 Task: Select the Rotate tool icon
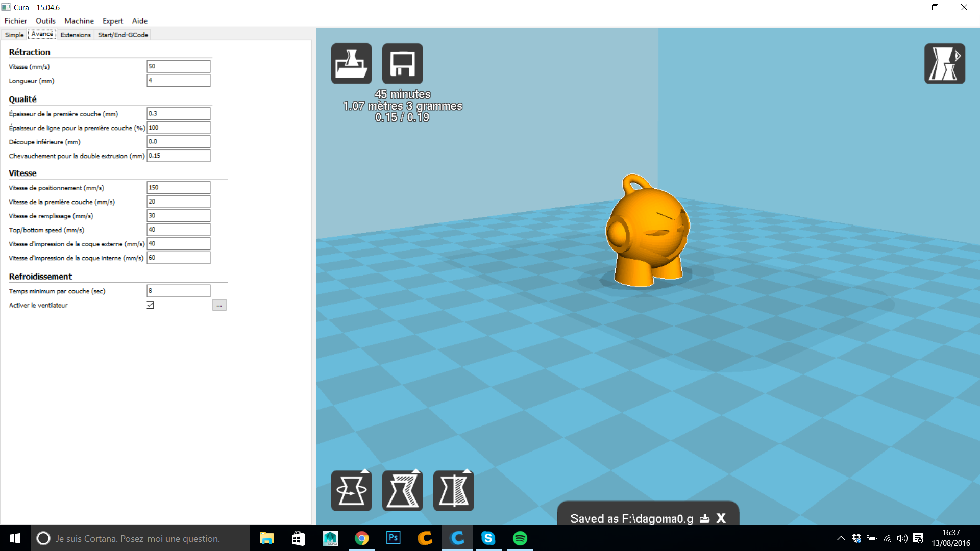pos(351,490)
